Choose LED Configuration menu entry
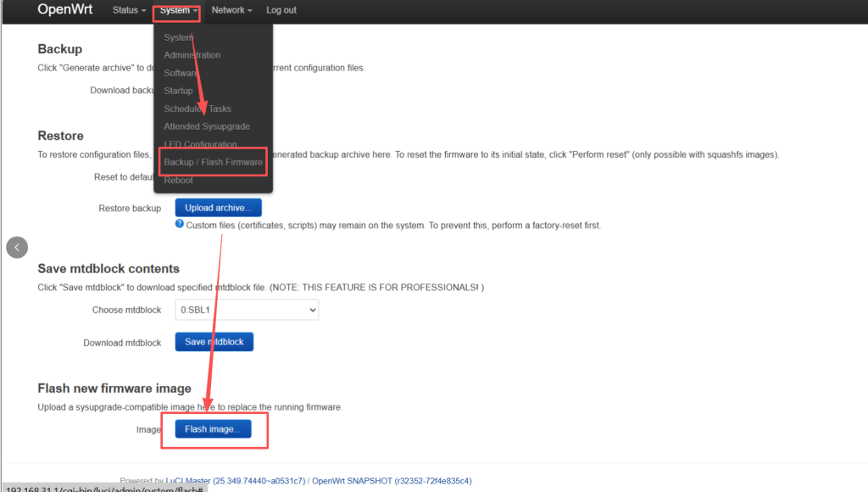868x492 pixels. click(200, 144)
